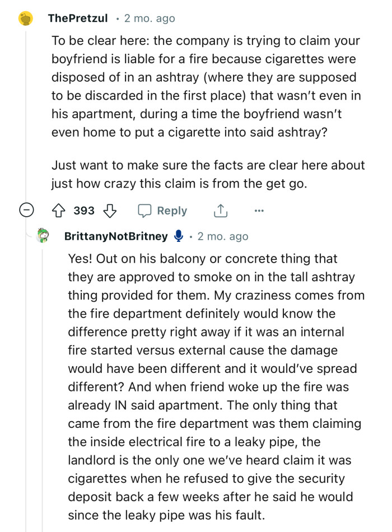Click the 2 mo. ago timestamp on ThePretzul's comment
The image size is (392, 532).
(x=150, y=18)
